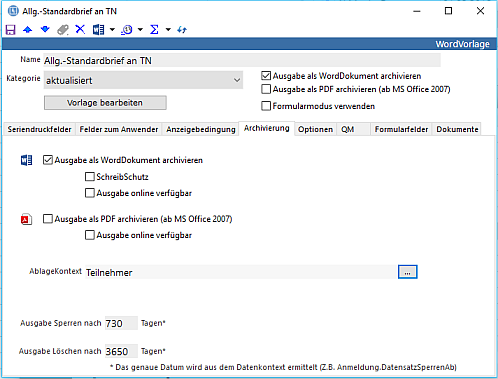
Task: Go to next record with down arrow
Action: [x=45, y=30]
